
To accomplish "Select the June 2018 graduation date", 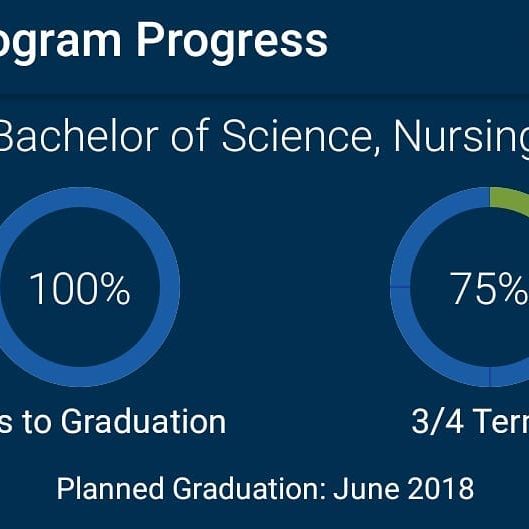I will 403,488.
